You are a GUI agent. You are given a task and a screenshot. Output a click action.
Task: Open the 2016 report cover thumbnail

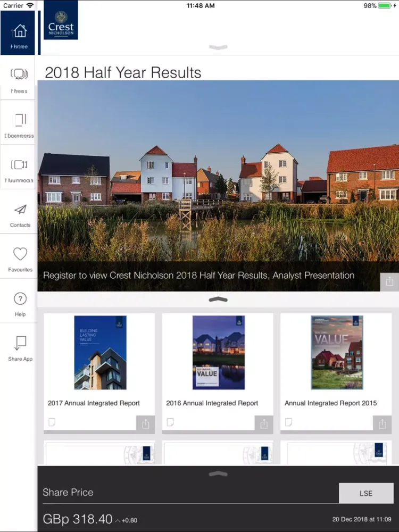tap(219, 353)
